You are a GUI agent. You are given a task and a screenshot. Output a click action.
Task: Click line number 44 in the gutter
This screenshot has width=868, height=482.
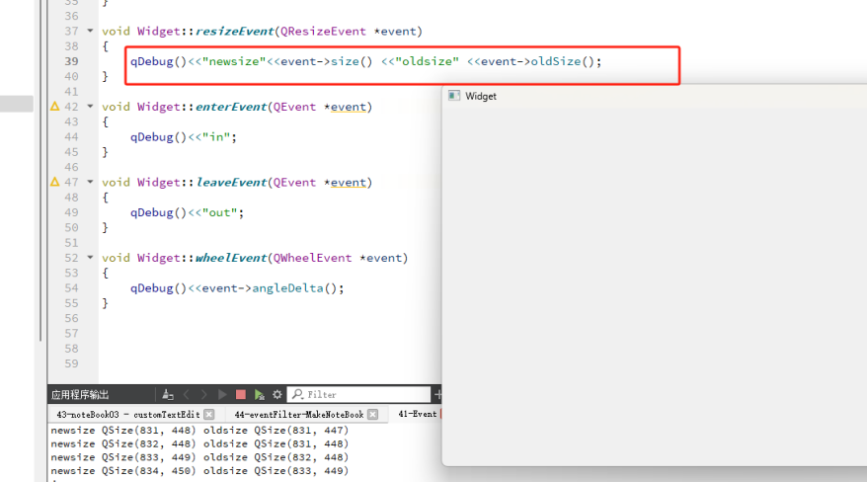pyautogui.click(x=71, y=136)
